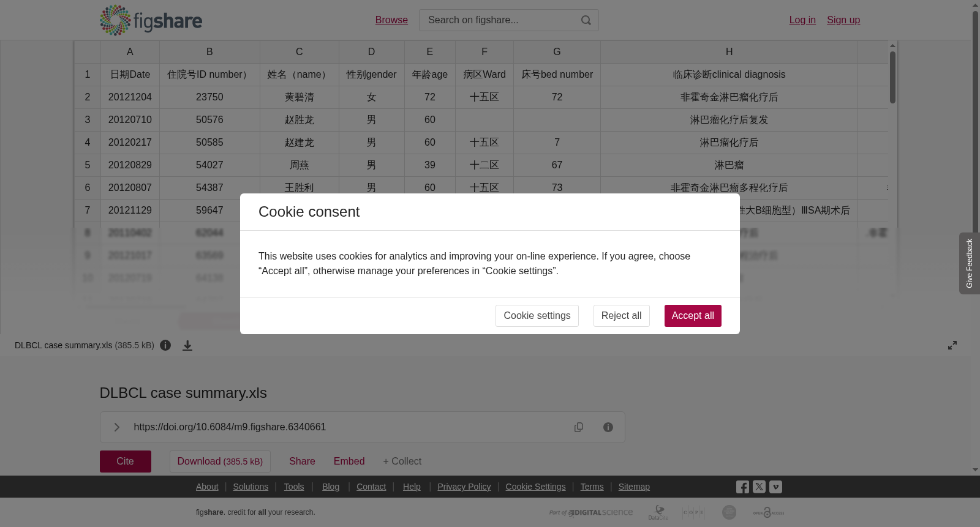
Task: Open About footer link
Action: tap(207, 487)
